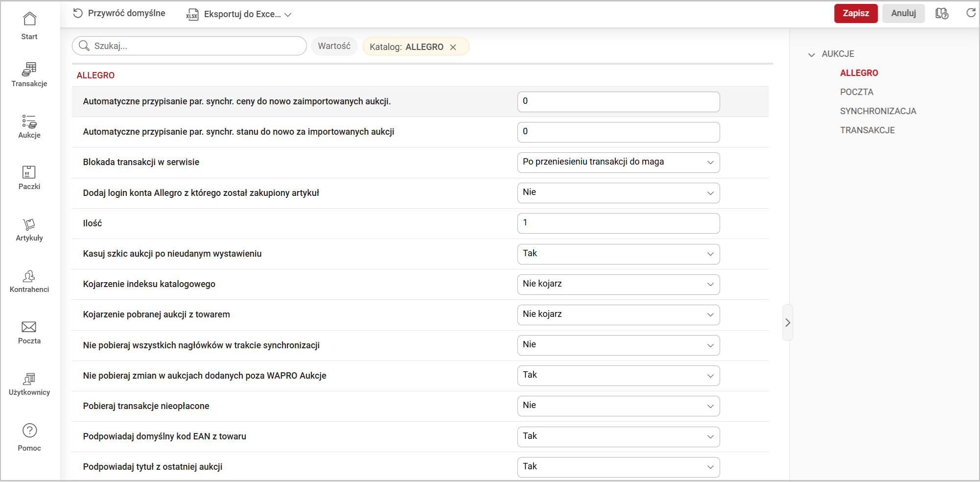Image resolution: width=980 pixels, height=482 pixels.
Task: Click the Anuluj button
Action: click(x=903, y=13)
